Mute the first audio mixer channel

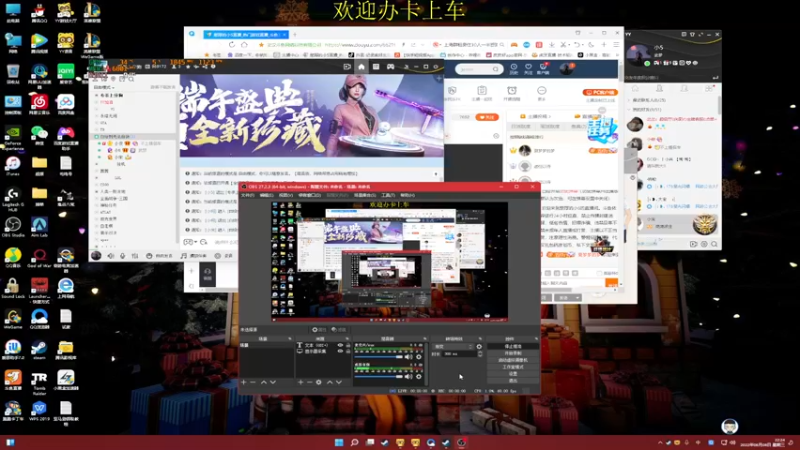pos(408,357)
